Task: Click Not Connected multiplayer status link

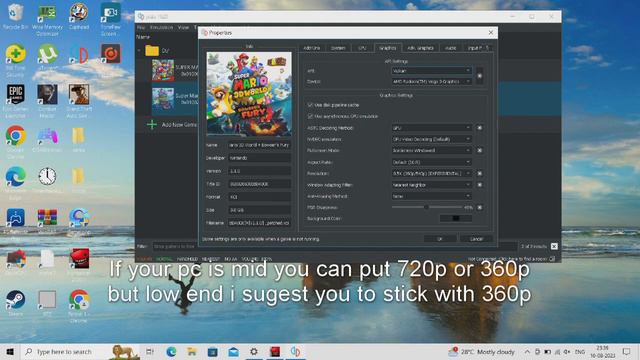Action: point(507,259)
